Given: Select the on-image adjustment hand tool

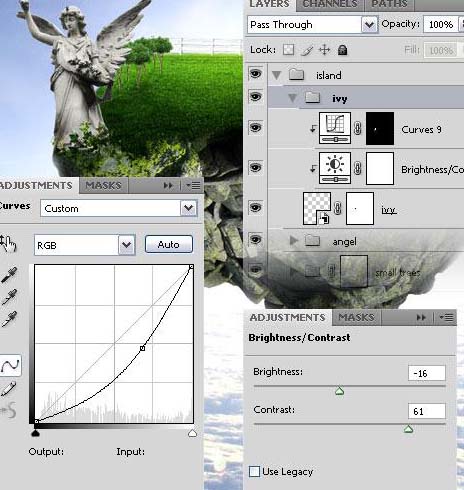Looking at the screenshot, I should tap(8, 244).
